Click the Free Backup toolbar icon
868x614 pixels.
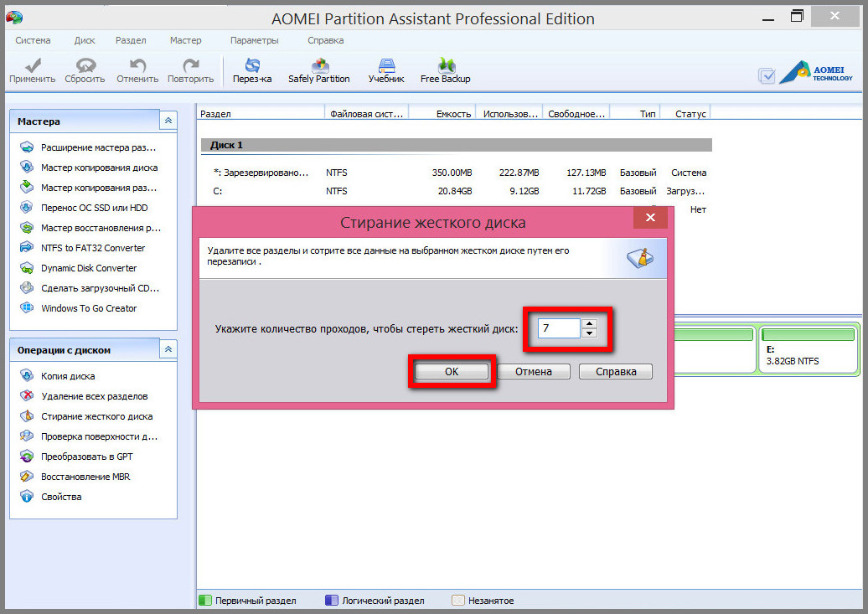(x=445, y=66)
